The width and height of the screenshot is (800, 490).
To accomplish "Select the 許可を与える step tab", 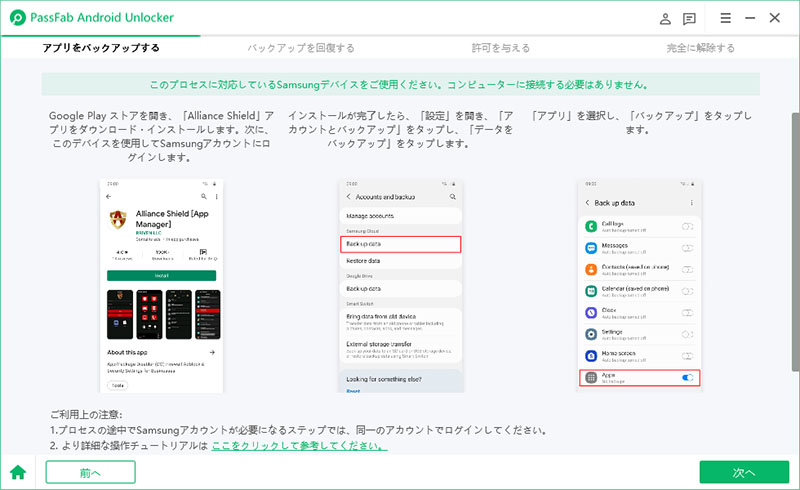I will pos(501,48).
